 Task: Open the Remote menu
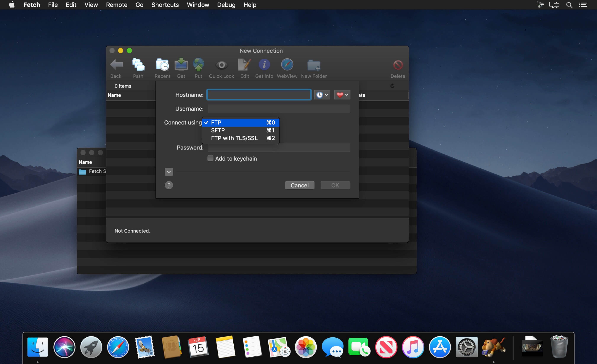coord(116,5)
